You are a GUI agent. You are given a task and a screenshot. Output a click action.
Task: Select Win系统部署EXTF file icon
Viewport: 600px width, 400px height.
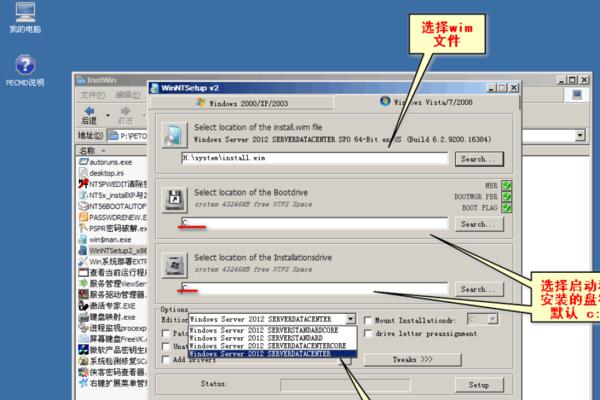click(x=83, y=262)
